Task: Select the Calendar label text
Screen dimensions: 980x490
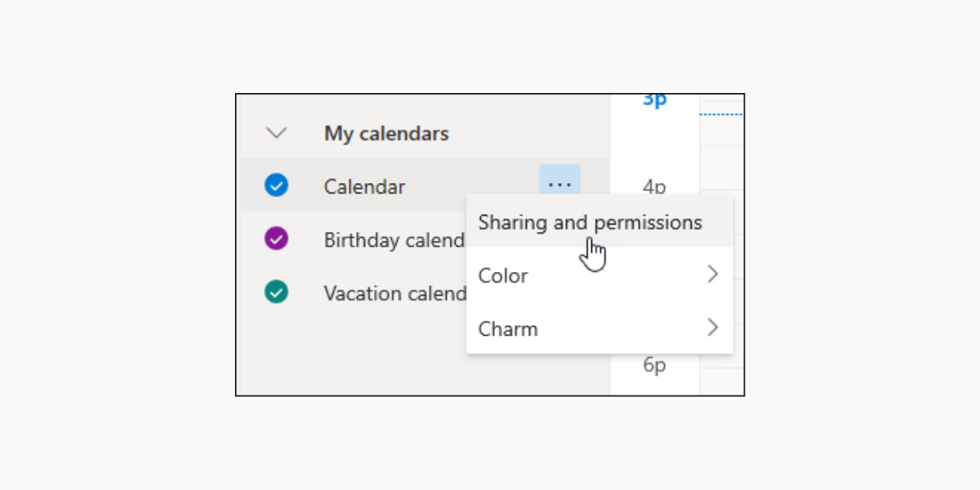Action: click(364, 186)
